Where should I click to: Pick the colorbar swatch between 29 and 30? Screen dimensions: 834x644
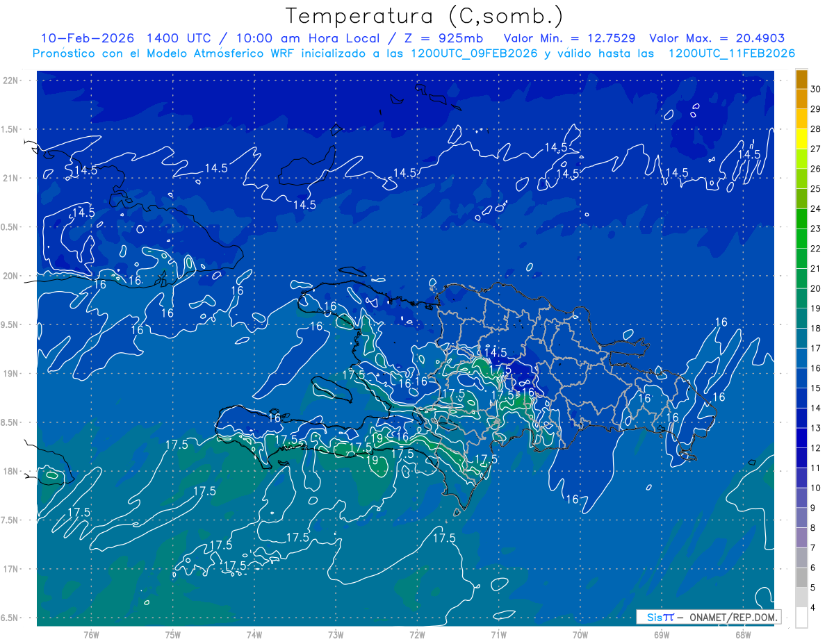point(801,99)
